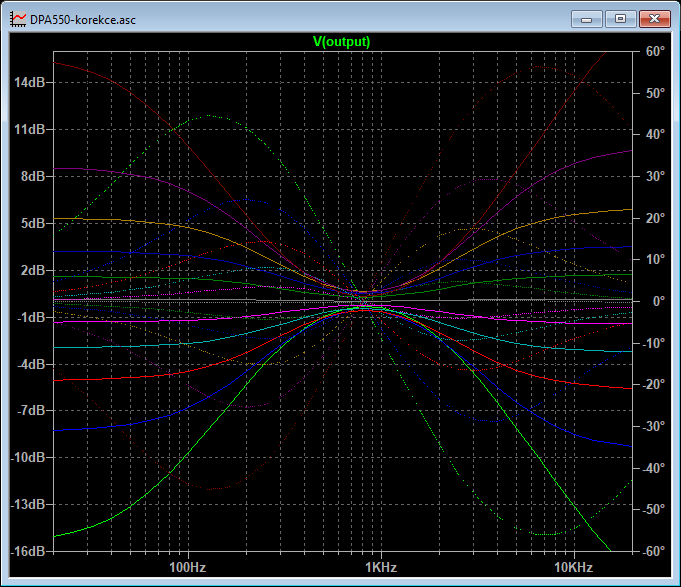Minimize the DPA550-korekce.asc plot window
This screenshot has height=587, width=681.
[586, 19]
